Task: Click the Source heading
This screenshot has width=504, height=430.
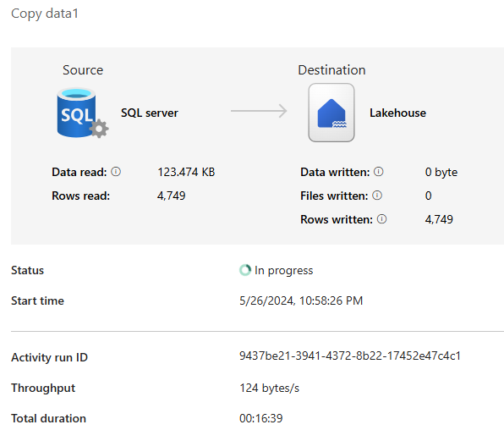Action: pyautogui.click(x=83, y=70)
